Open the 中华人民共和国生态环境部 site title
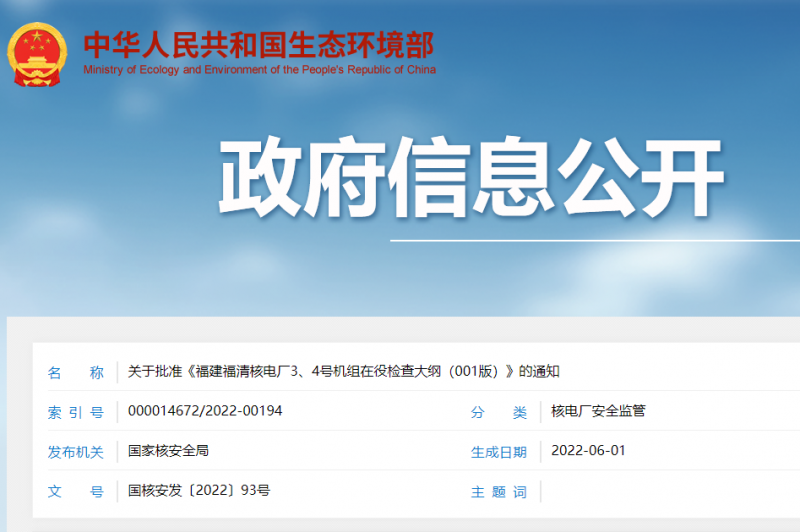Image resolution: width=800 pixels, height=532 pixels. (258, 45)
